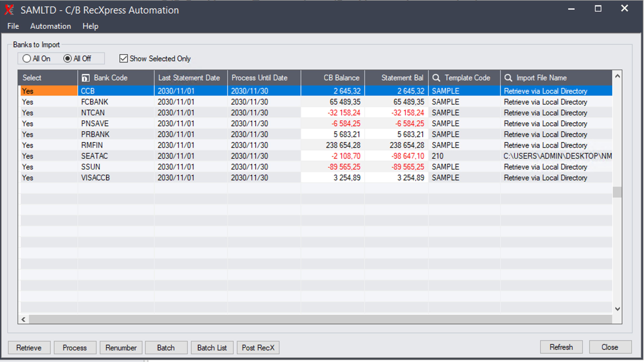The image size is (644, 362).
Task: Toggle the Select cell for FCBANK
Action: point(49,102)
